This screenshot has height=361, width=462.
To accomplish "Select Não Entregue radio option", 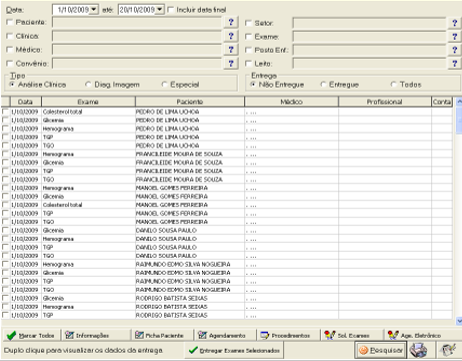I will coord(253,85).
